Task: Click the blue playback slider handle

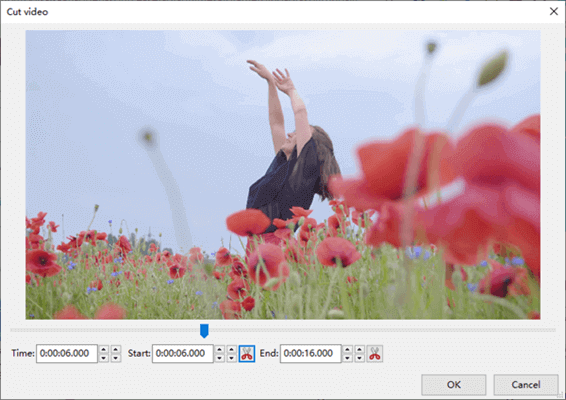Action: click(x=204, y=331)
